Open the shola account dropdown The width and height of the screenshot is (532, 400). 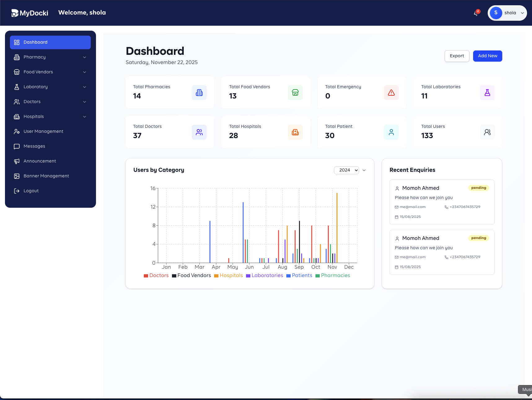(522, 13)
